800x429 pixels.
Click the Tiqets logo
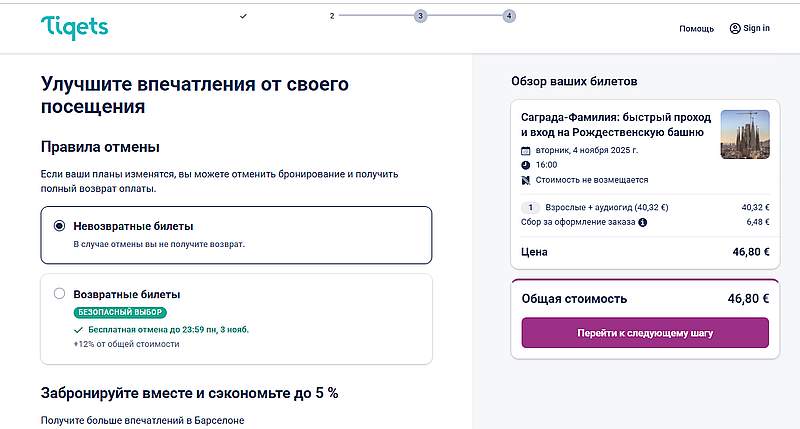coord(74,28)
